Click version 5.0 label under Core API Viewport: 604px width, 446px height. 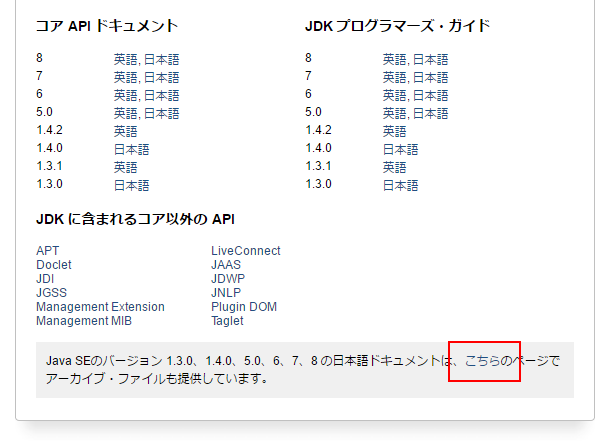pyautogui.click(x=44, y=112)
